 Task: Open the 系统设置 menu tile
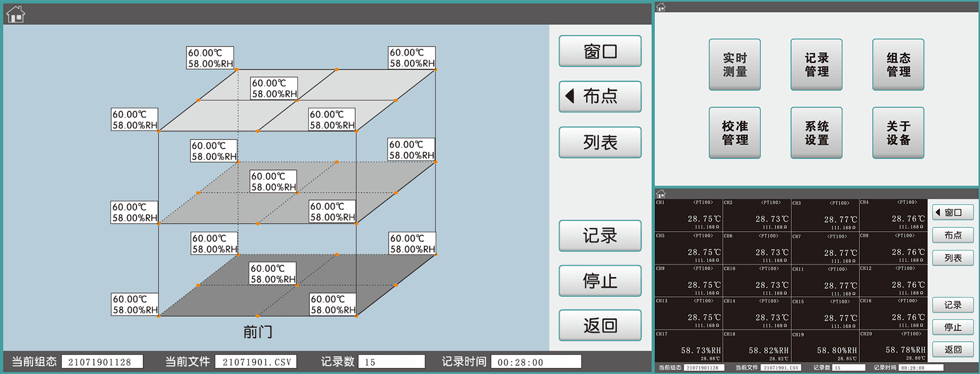[816, 133]
